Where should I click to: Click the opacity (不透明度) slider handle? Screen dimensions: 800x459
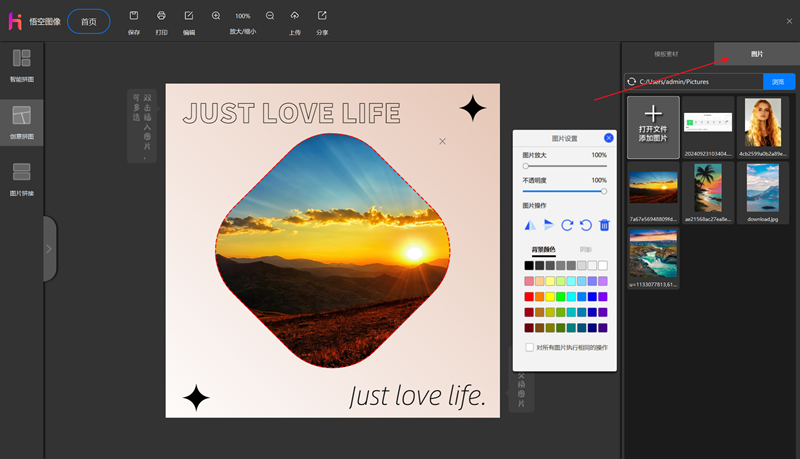pos(604,190)
